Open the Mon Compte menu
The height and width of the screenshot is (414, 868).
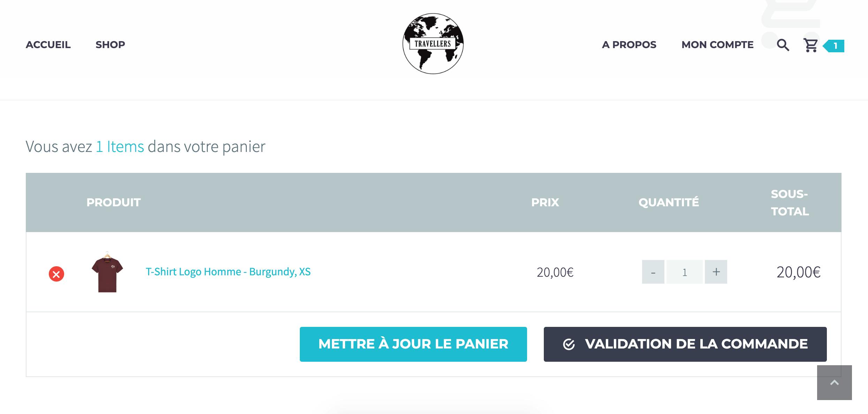tap(717, 45)
